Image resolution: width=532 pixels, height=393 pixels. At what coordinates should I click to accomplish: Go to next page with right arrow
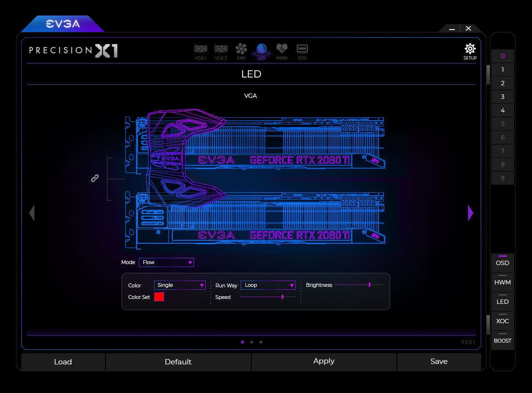coord(470,213)
